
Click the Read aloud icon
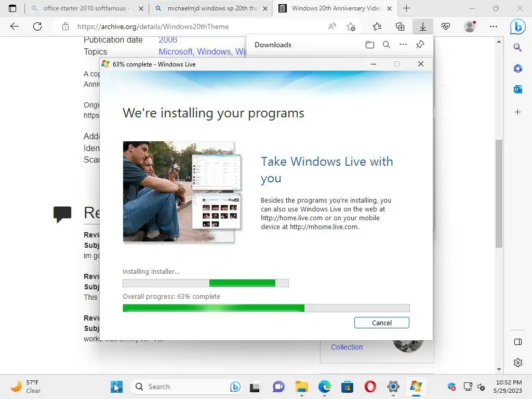332,26
